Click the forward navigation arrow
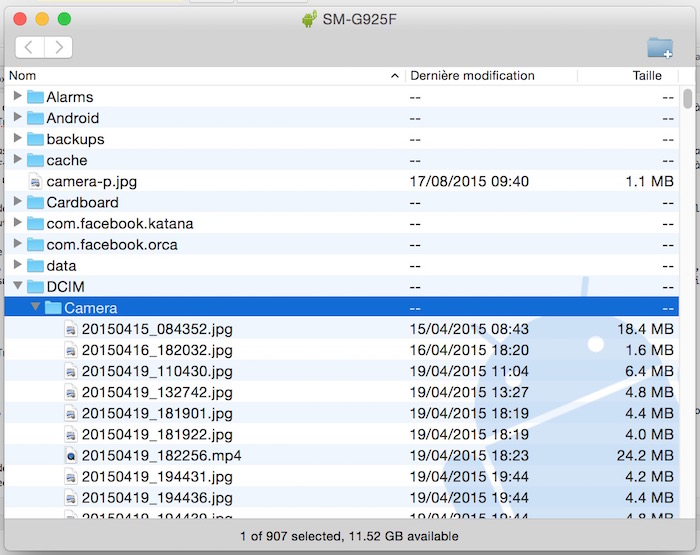Viewport: 700px width, 555px height. point(58,47)
